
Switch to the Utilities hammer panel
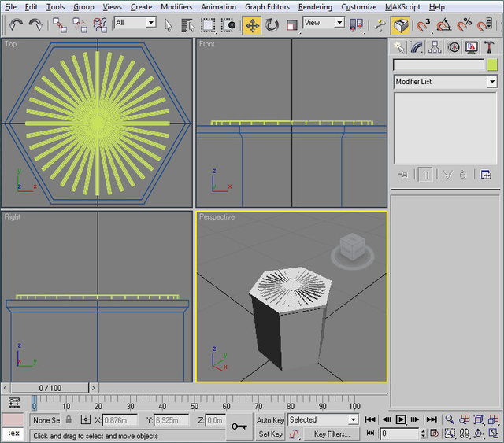pyautogui.click(x=490, y=47)
